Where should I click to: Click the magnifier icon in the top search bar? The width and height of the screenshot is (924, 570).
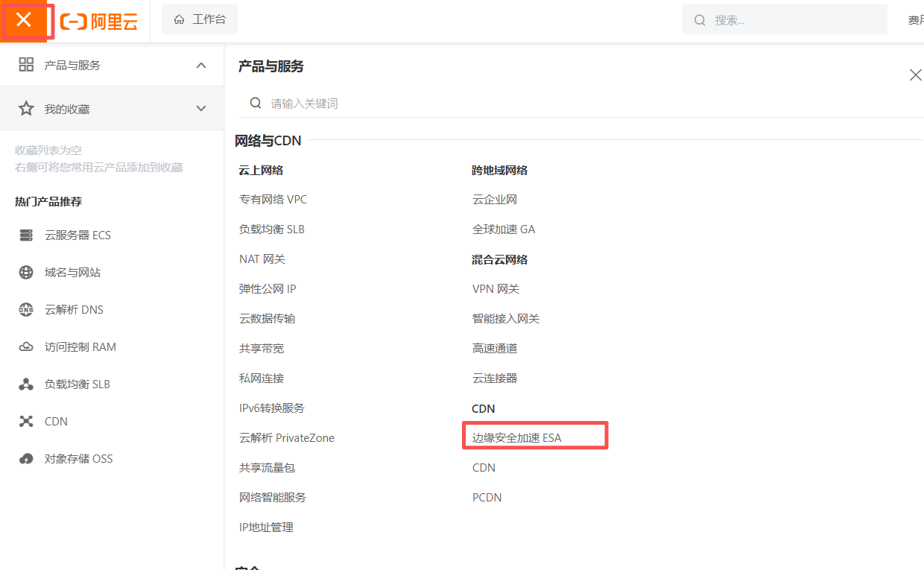click(700, 20)
